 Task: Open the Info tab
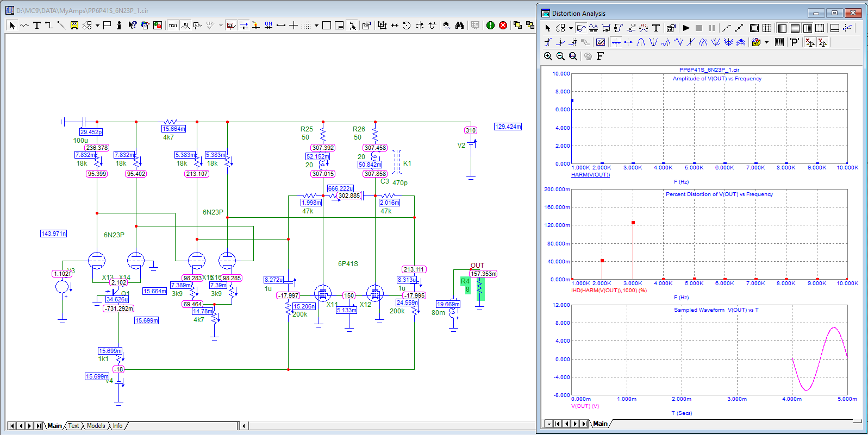tap(117, 426)
